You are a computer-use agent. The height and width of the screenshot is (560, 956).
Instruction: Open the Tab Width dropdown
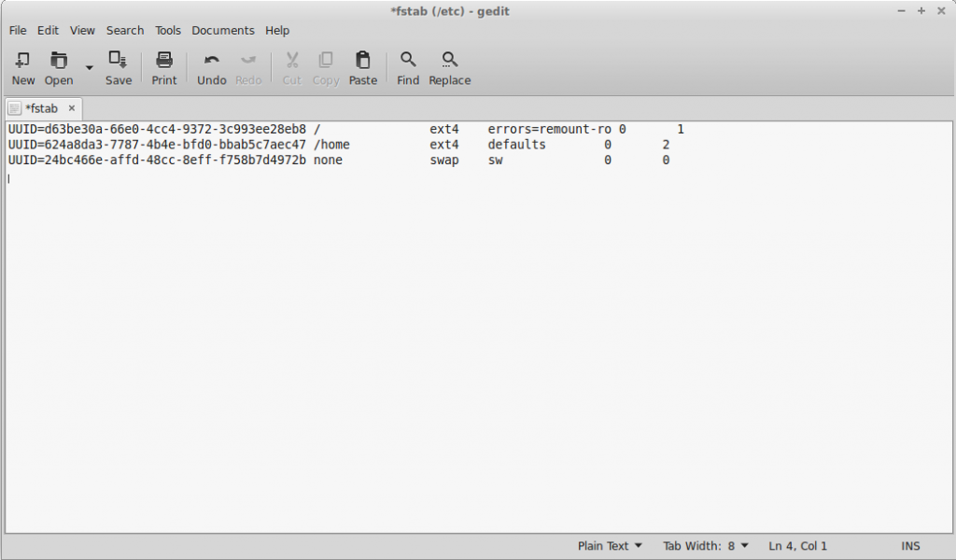[706, 546]
